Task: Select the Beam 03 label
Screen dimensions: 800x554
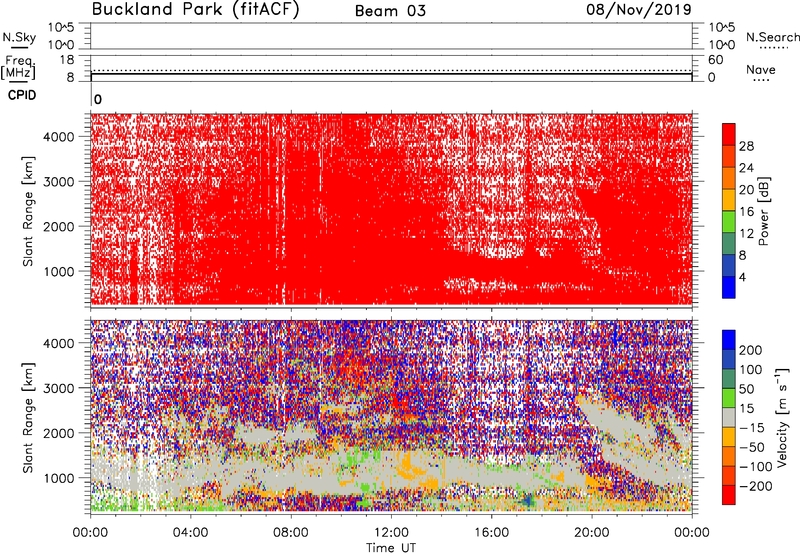Action: pos(390,11)
